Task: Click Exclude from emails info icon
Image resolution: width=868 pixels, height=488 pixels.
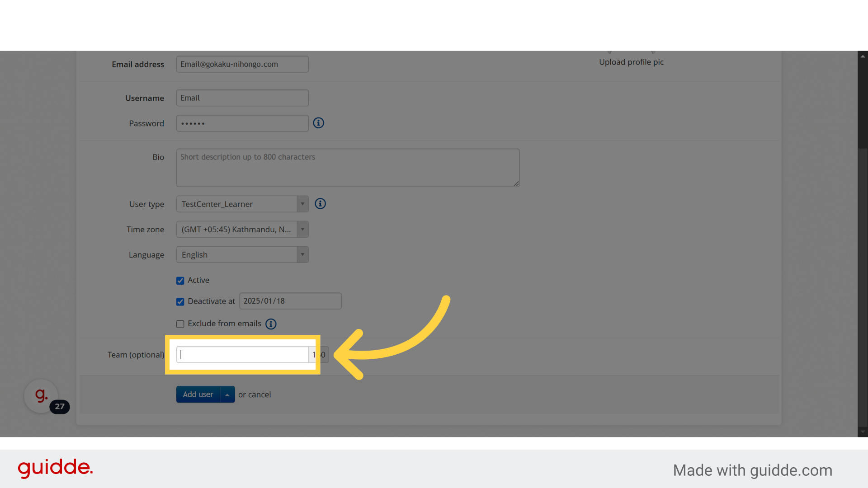Action: [x=271, y=324]
